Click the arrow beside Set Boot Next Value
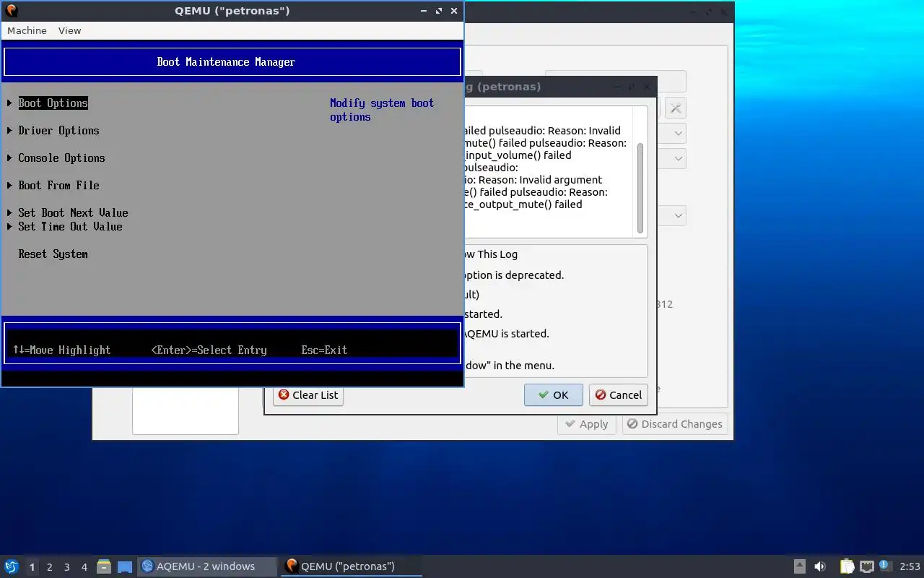Screen dimensions: 924x578 point(10,213)
